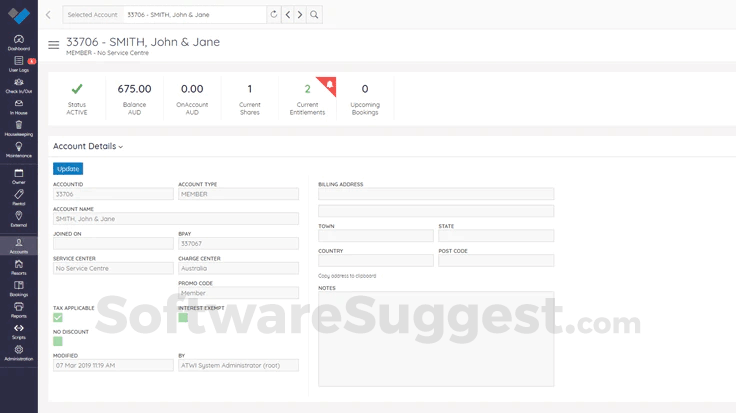This screenshot has height=413, width=736.
Task: Click the OnAccount AUD 0.00 tile
Action: click(x=192, y=99)
